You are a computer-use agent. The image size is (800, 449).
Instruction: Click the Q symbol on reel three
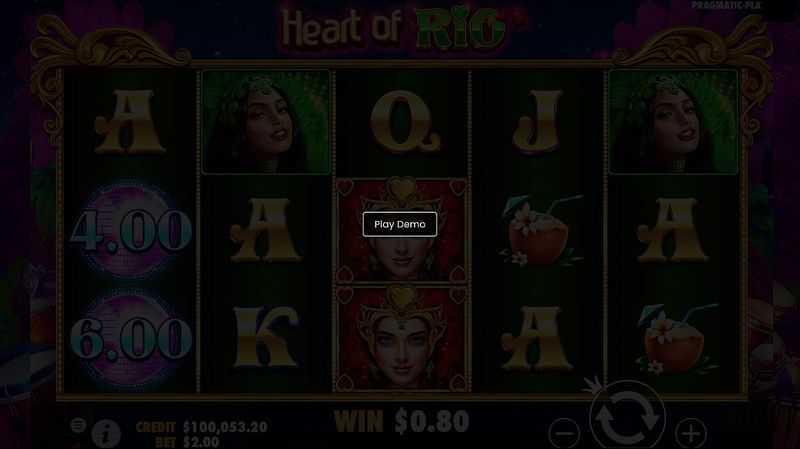tap(405, 121)
